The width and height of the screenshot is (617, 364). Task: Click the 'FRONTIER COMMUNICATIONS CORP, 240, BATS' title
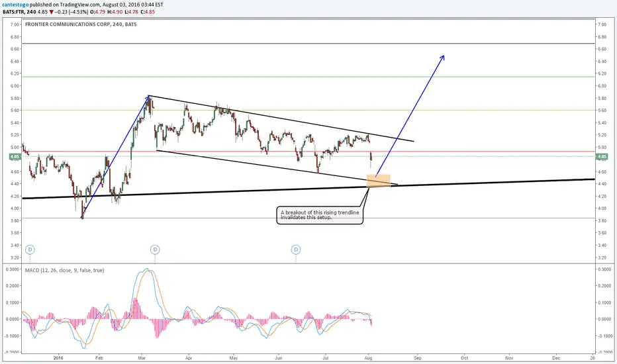point(81,24)
